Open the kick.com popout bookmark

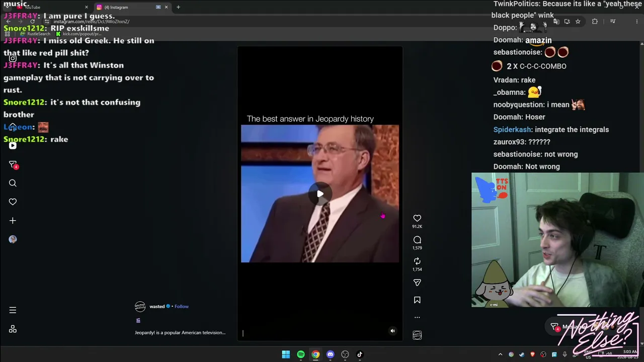(79, 34)
